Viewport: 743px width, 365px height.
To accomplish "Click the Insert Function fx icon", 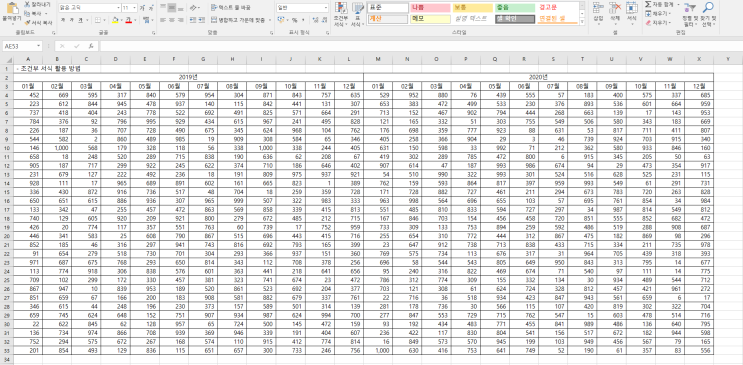I will [91, 46].
